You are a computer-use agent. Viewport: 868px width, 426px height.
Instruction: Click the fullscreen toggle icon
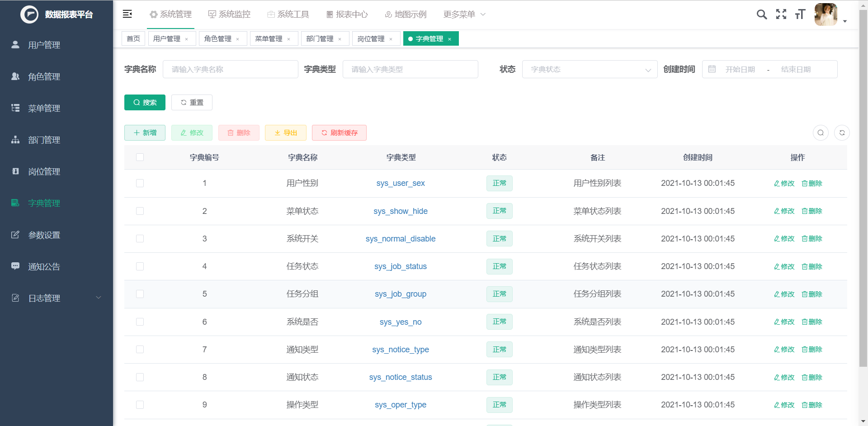click(x=781, y=14)
